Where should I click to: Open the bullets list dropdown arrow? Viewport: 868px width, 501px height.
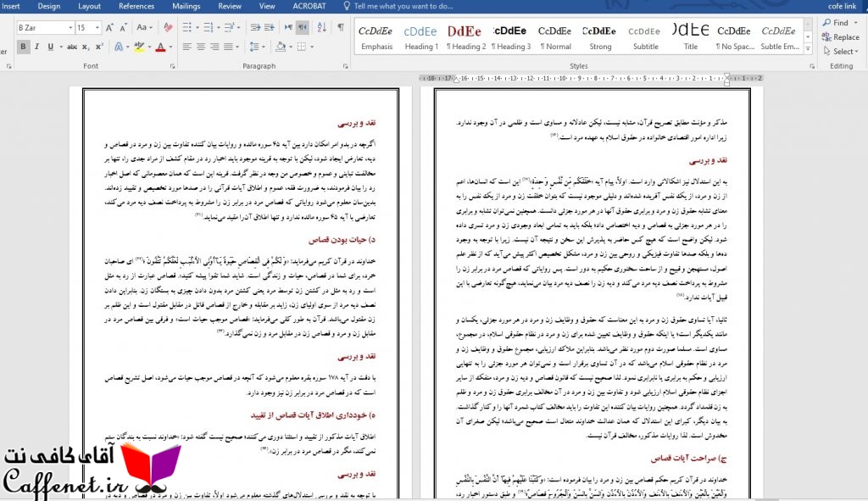(x=197, y=27)
